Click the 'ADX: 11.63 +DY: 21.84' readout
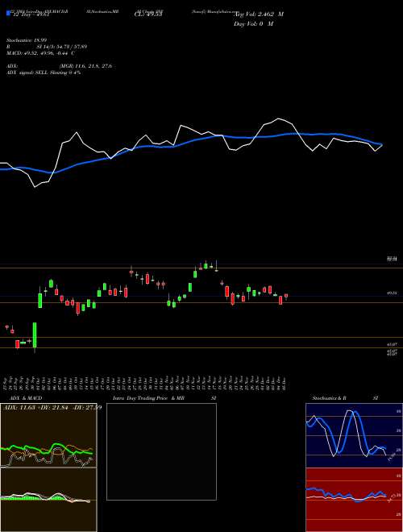 (x=52, y=407)
